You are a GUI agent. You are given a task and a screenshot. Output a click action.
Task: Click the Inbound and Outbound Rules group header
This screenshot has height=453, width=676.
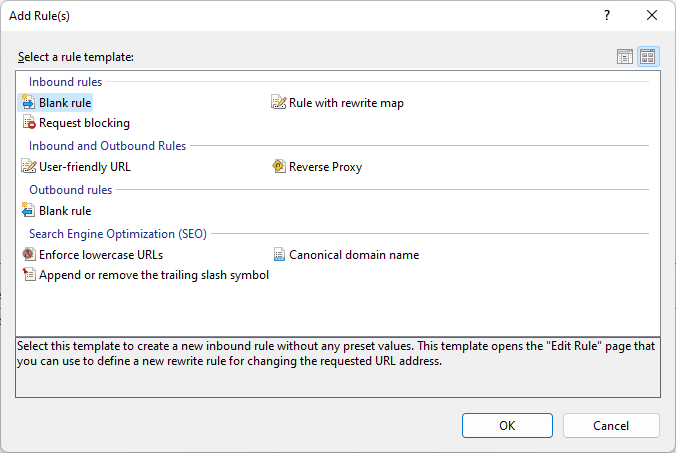click(x=107, y=146)
